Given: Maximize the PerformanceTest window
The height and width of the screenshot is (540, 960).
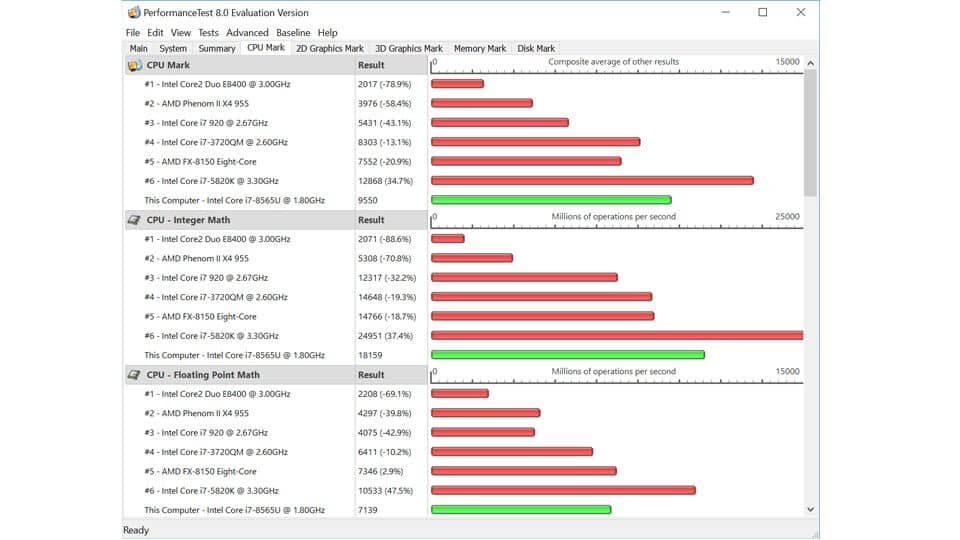Looking at the screenshot, I should pos(763,12).
